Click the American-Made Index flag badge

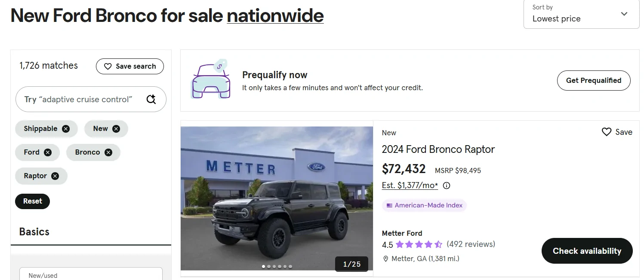[389, 205]
